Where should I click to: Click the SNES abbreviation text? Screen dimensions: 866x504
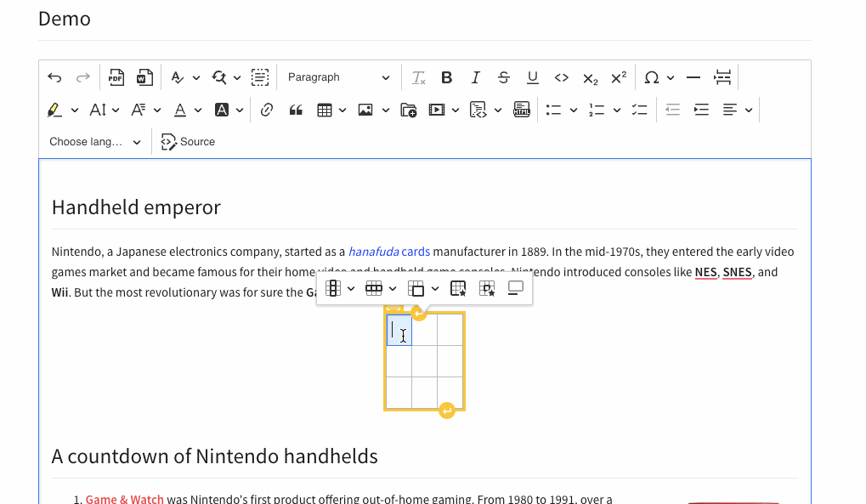click(x=738, y=272)
